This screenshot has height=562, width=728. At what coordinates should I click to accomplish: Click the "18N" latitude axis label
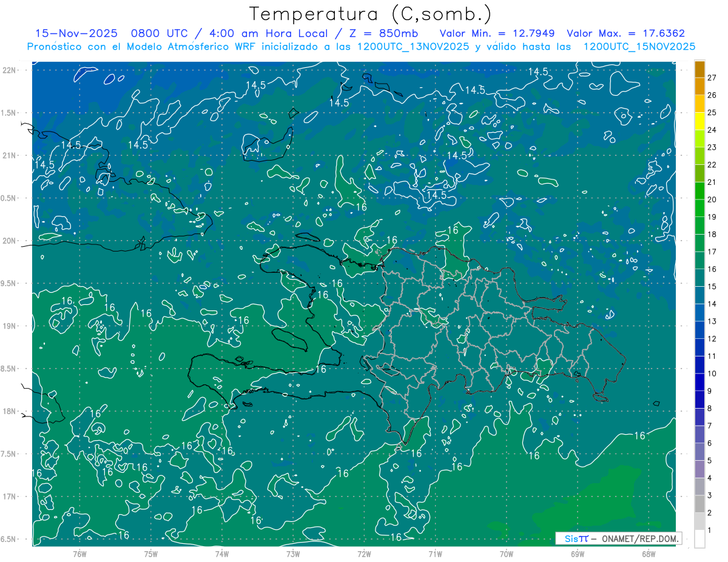pyautogui.click(x=10, y=411)
